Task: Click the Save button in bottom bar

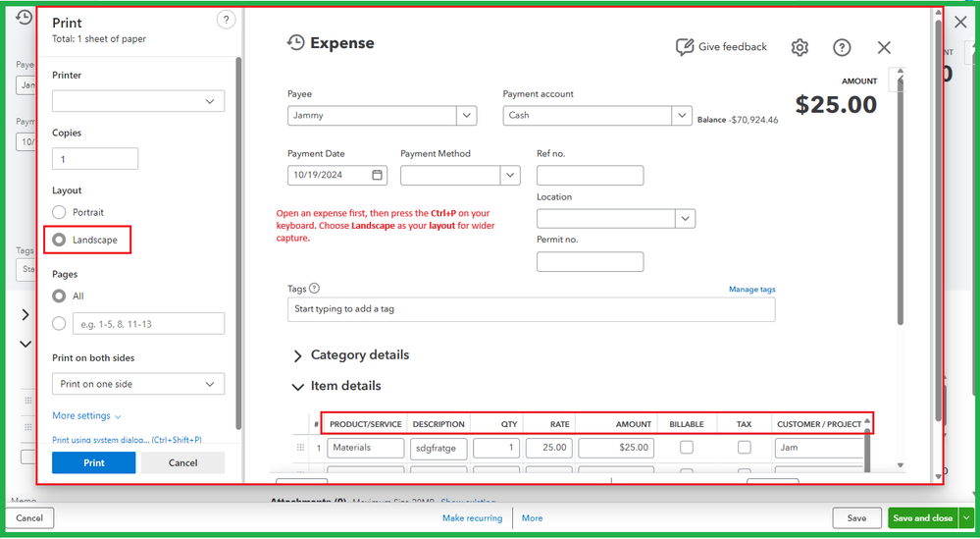Action: tap(856, 518)
